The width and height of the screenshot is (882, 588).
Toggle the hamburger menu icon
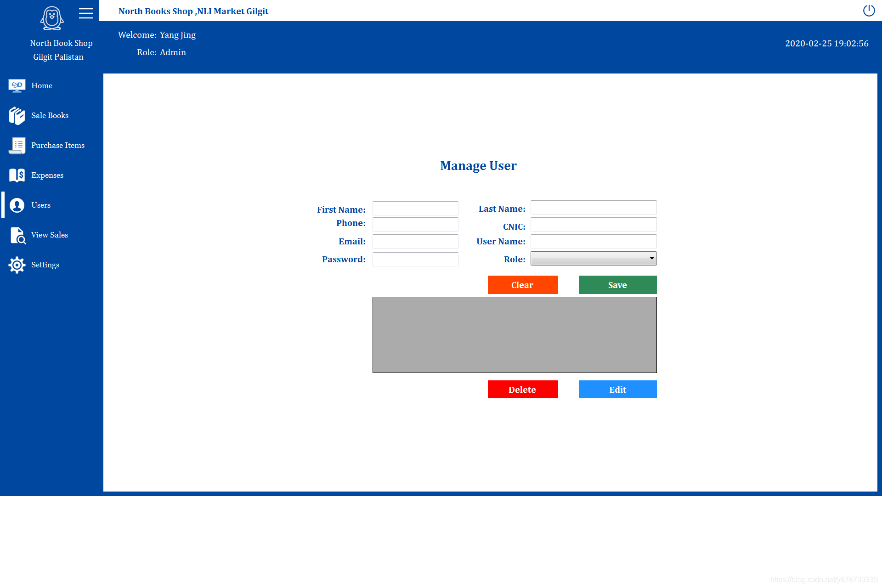(x=85, y=13)
